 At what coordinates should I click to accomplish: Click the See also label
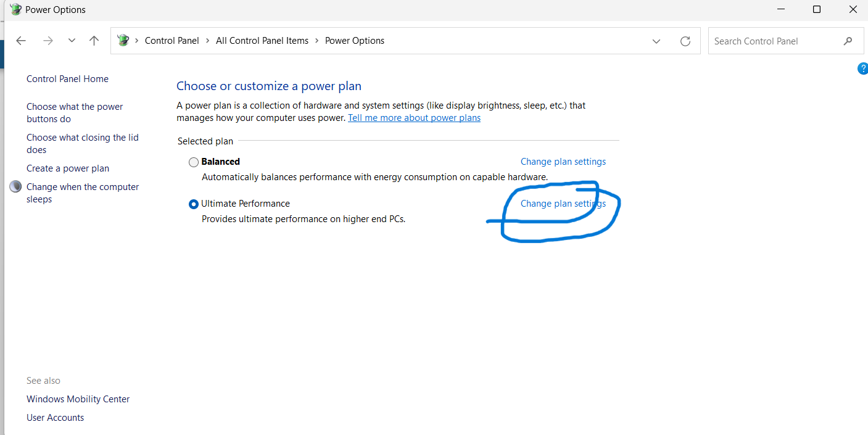click(x=43, y=381)
